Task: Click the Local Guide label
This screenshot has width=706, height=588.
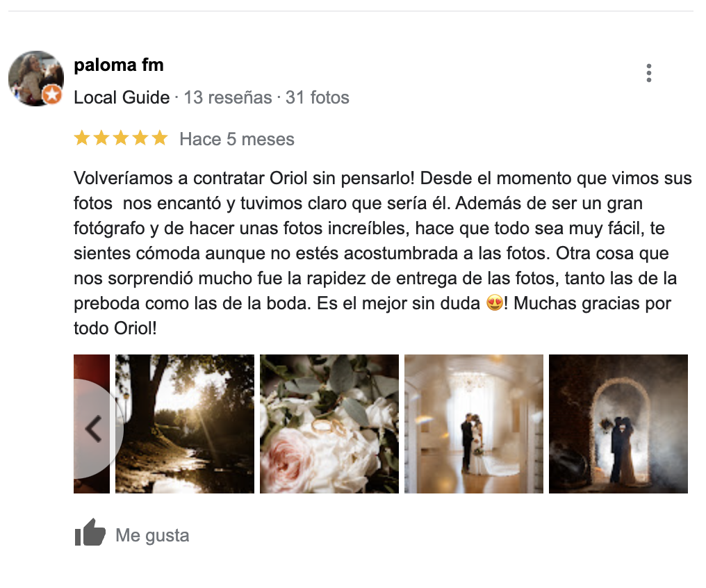Action: pyautogui.click(x=122, y=98)
